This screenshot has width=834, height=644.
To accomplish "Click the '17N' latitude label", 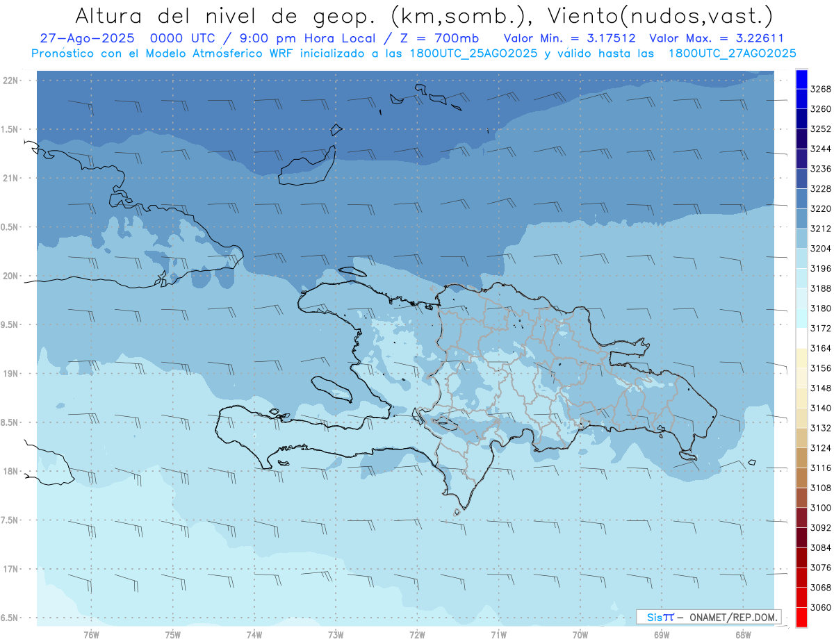I will click(x=10, y=569).
